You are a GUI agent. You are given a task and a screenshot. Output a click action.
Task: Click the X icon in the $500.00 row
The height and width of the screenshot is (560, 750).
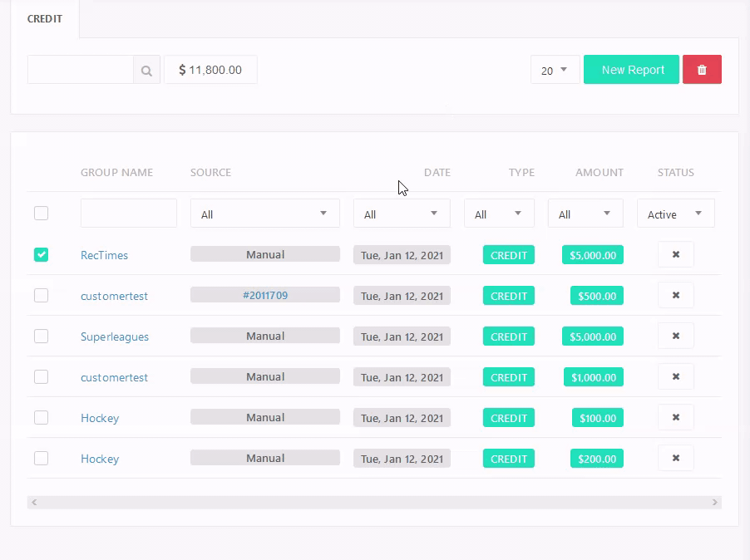pyautogui.click(x=675, y=296)
